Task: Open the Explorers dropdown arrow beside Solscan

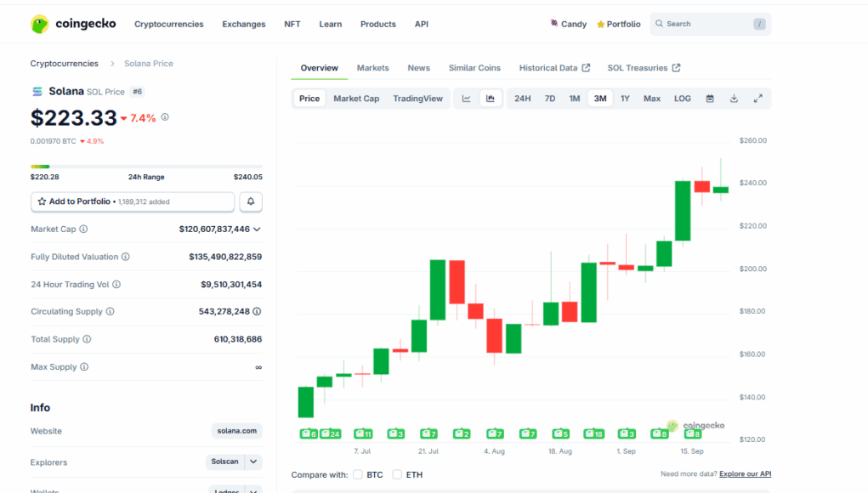Action: pyautogui.click(x=253, y=462)
